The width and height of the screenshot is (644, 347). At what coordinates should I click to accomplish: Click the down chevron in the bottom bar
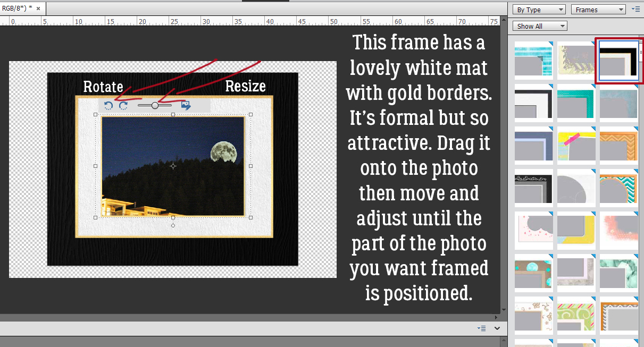497,328
